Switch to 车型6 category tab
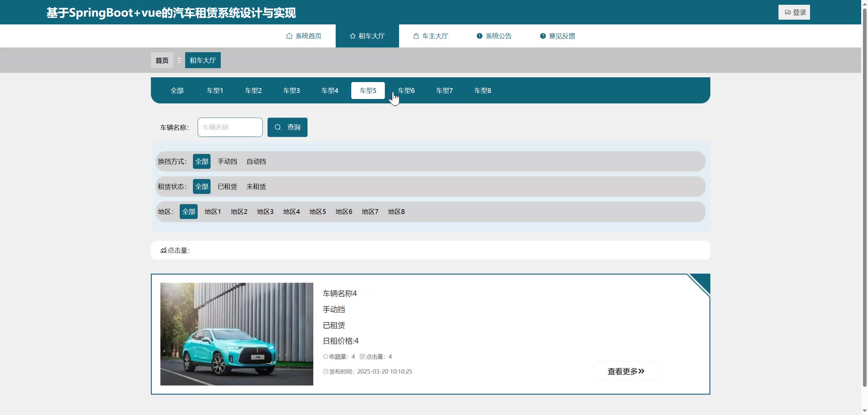This screenshot has width=868, height=415. (x=406, y=91)
